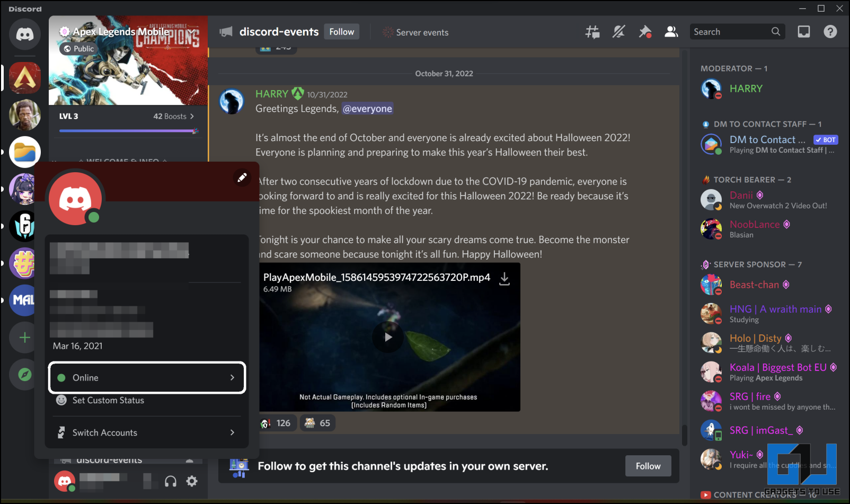Toggle Deafen headphones icon
This screenshot has height=504, width=850.
click(171, 481)
